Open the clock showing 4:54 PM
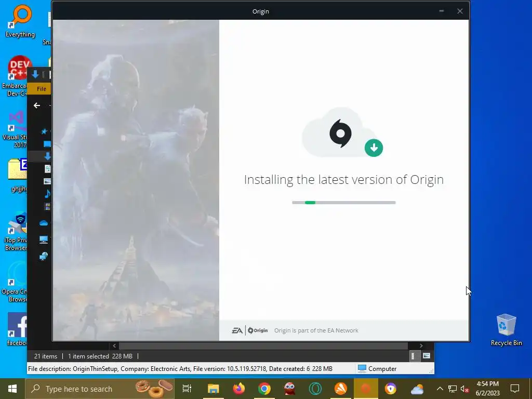The width and height of the screenshot is (532, 399). pos(487,389)
